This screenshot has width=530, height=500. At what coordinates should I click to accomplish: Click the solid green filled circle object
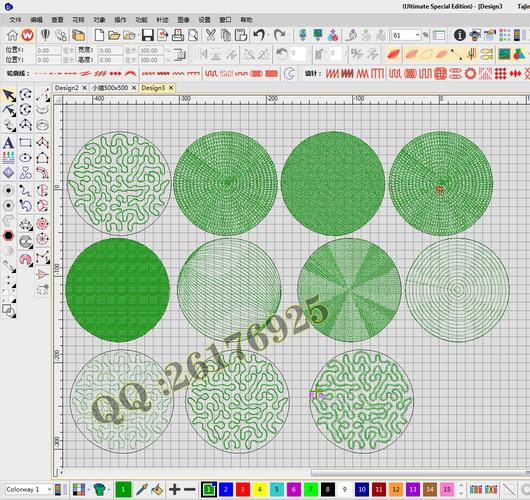(118, 290)
